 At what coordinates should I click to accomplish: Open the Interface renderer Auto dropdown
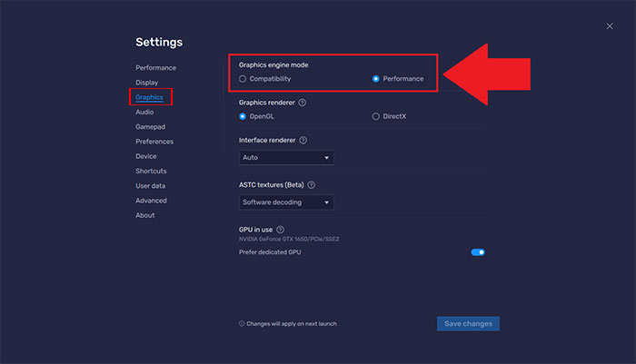[287, 157]
